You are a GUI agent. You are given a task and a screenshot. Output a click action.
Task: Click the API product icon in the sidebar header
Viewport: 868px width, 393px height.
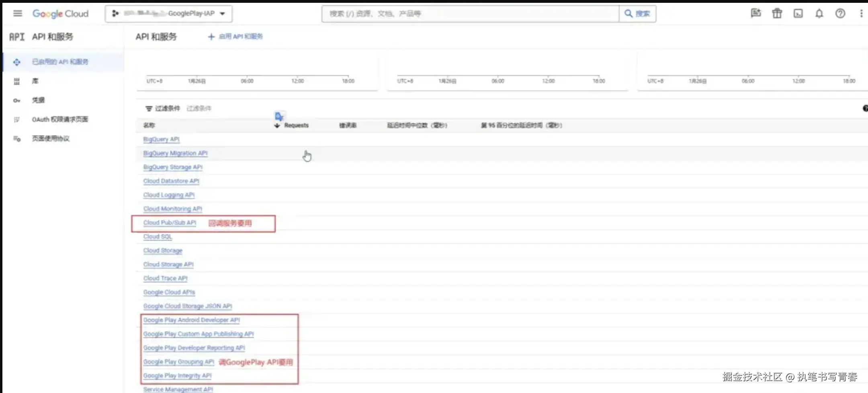coord(17,37)
